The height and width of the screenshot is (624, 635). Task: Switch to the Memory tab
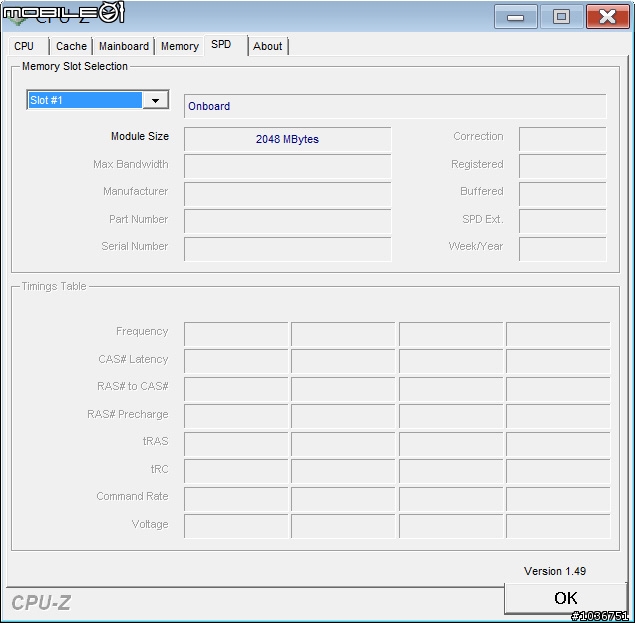(x=180, y=46)
